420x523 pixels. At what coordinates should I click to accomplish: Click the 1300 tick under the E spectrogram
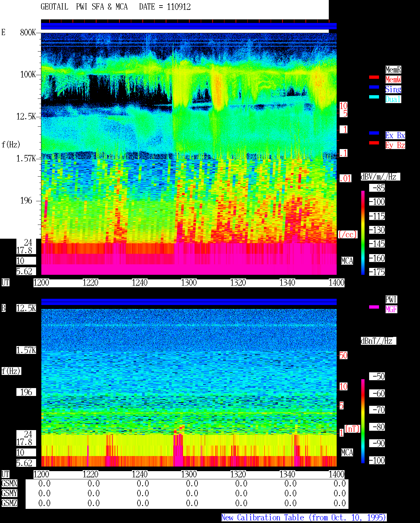(189, 283)
